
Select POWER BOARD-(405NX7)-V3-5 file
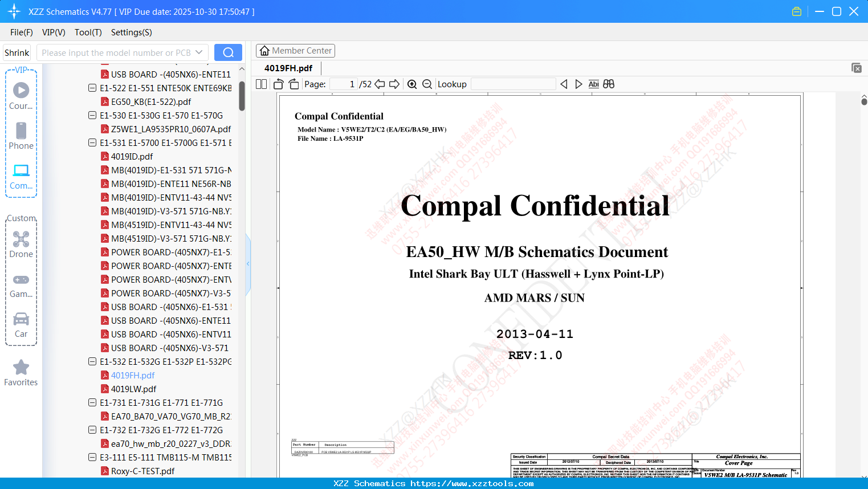pos(166,293)
